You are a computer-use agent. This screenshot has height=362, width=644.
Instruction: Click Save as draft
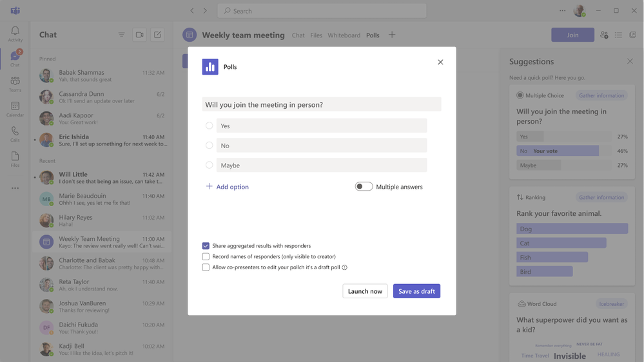click(416, 291)
